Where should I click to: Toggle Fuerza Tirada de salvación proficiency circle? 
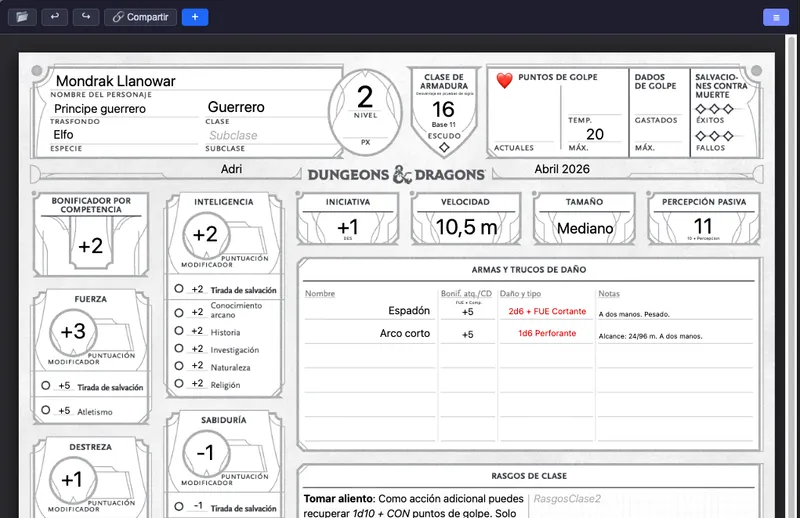pyautogui.click(x=45, y=386)
